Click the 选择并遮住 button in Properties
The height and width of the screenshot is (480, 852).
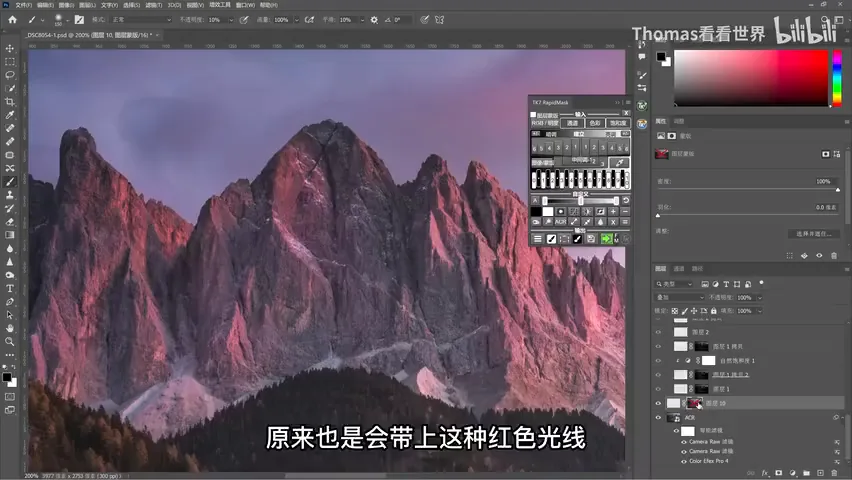813,234
